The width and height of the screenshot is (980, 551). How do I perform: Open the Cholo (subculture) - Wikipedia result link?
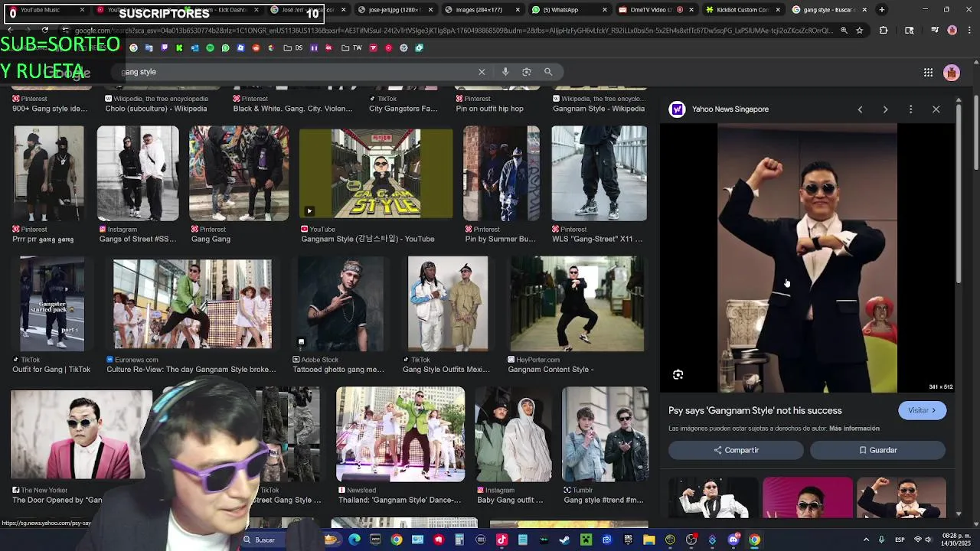[x=156, y=109]
